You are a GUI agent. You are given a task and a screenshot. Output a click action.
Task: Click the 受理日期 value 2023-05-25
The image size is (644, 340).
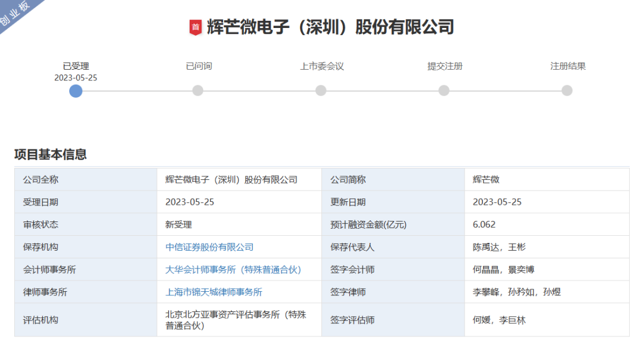(x=190, y=202)
